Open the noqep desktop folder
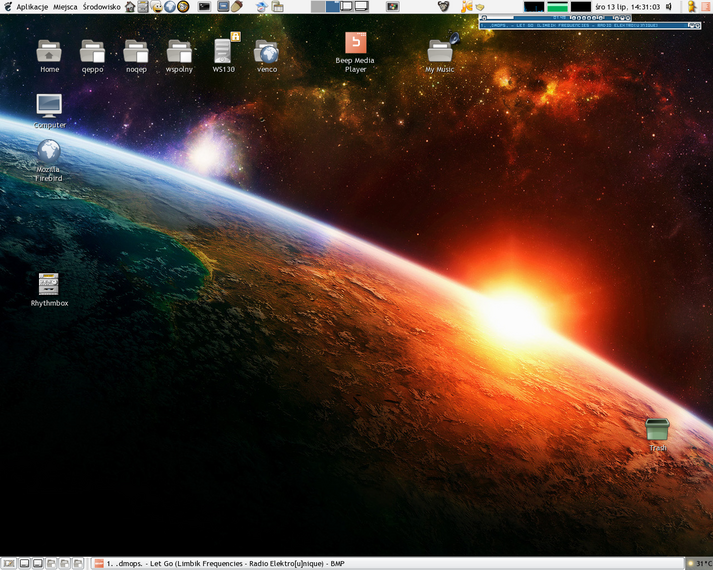 click(x=136, y=56)
